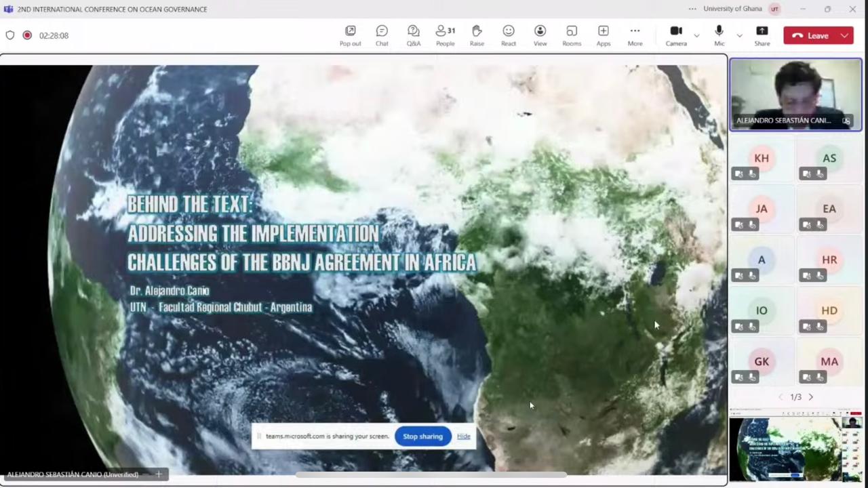Click mic icon on presenter video tile
This screenshot has height=488, width=868.
pyautogui.click(x=846, y=121)
